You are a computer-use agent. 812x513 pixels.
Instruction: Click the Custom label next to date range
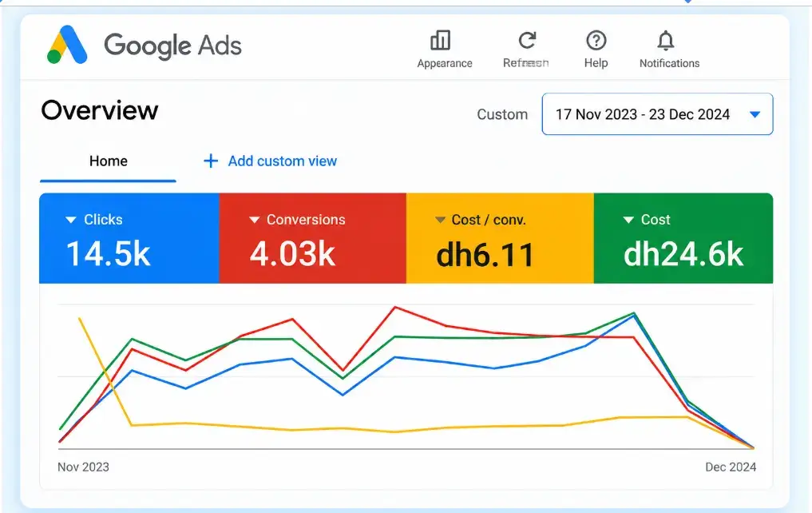coord(502,114)
